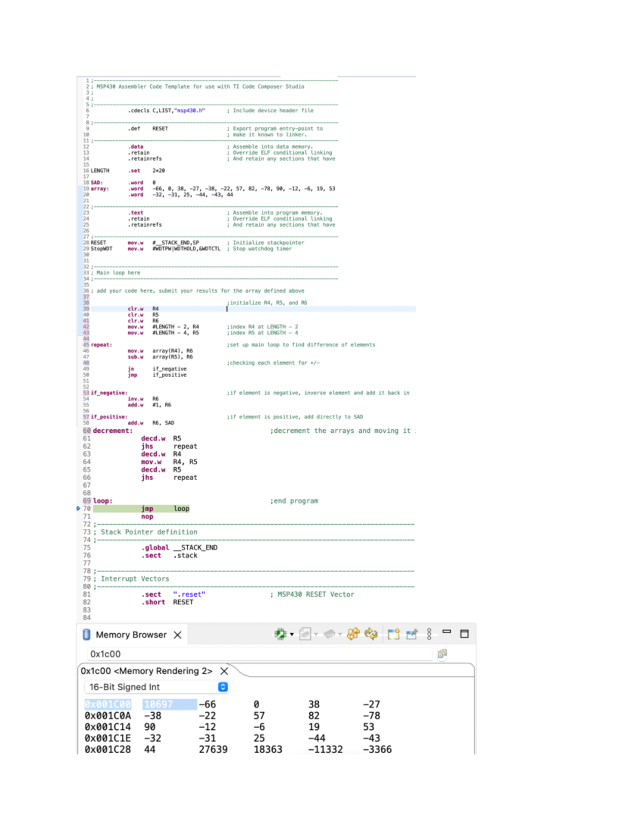Viewport: 644px width, 834px height.
Task: Click the greyed-out load memory chip icon
Action: tap(330, 634)
